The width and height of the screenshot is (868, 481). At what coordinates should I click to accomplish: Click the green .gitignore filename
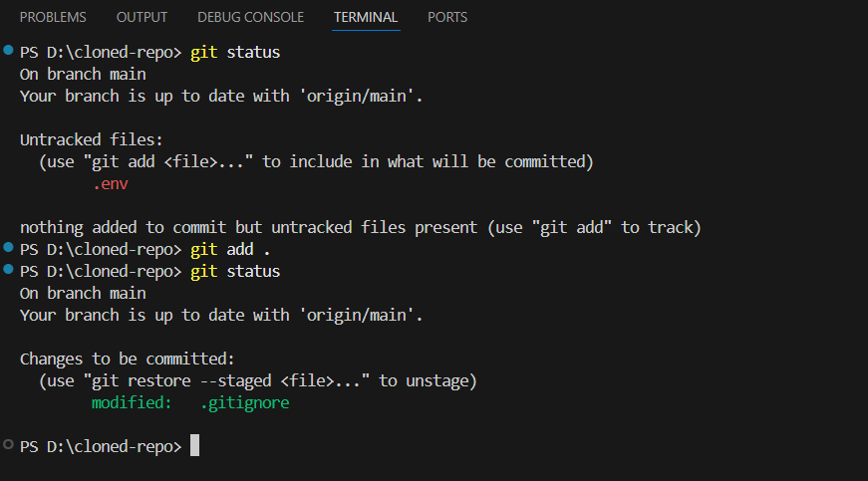(244, 403)
